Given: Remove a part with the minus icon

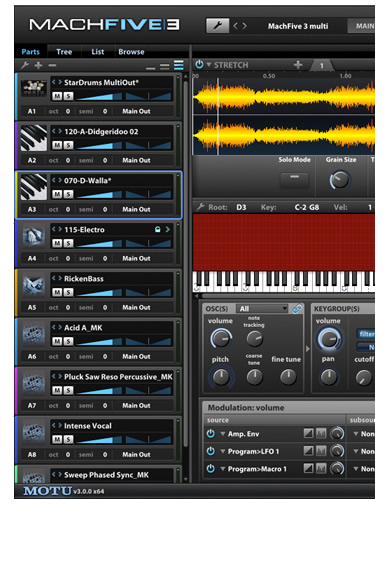Looking at the screenshot, I should (x=52, y=65).
